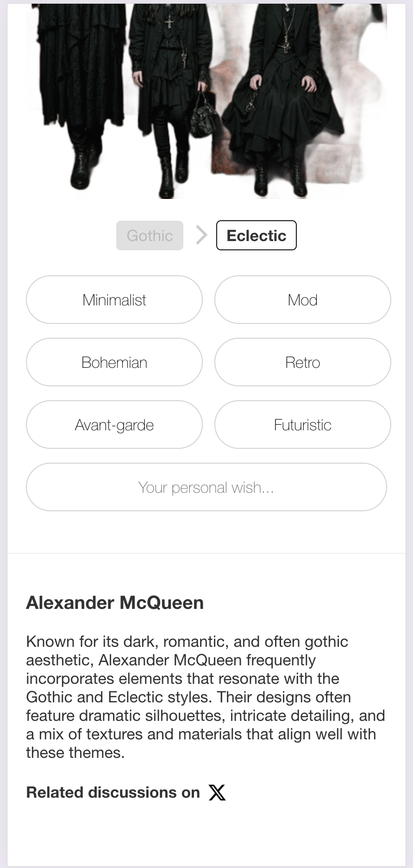Click the Alexander McQueen description paragraph
This screenshot has height=868, width=413.
click(x=206, y=697)
